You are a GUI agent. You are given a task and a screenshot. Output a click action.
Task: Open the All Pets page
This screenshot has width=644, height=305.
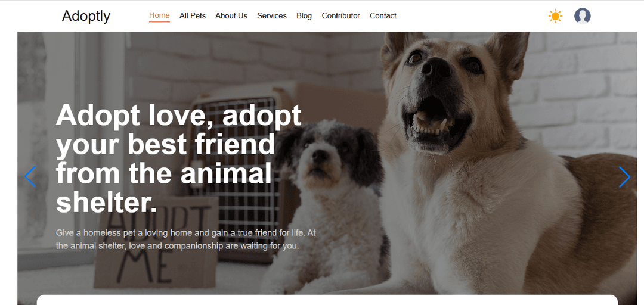[x=192, y=16]
